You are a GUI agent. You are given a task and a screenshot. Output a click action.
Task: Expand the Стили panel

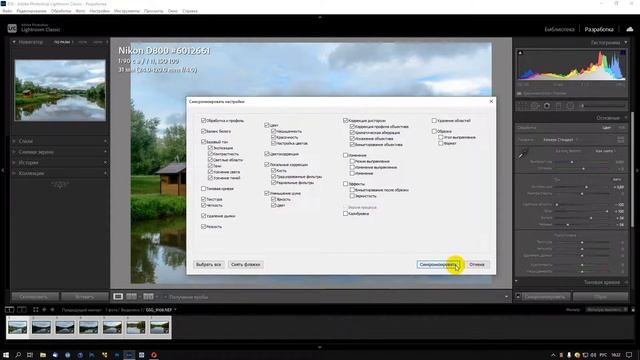tap(14, 141)
